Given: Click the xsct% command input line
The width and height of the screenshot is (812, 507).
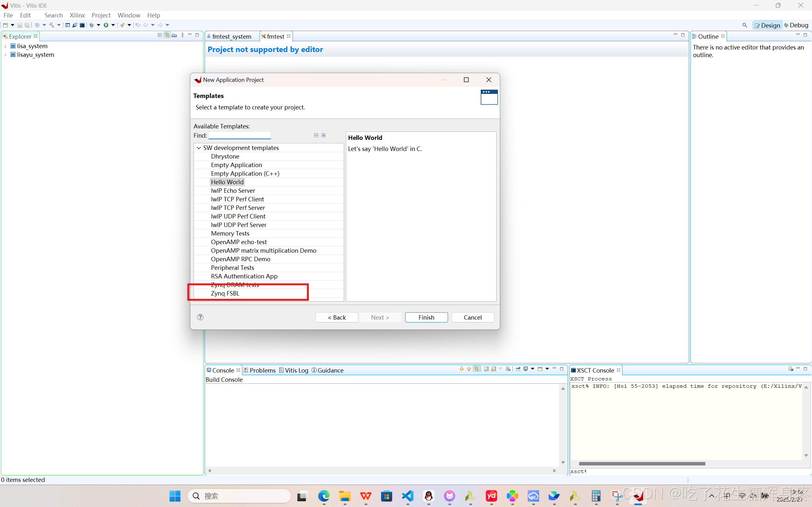Looking at the screenshot, I should 690,471.
